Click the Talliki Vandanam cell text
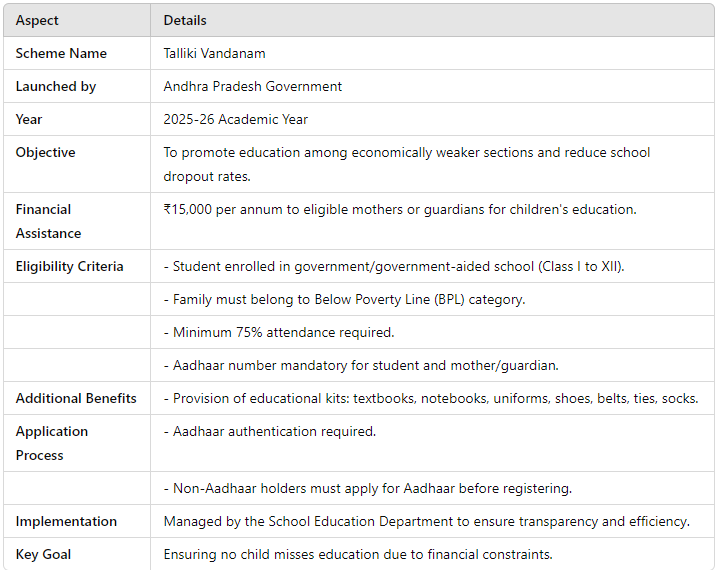Screen dimensions: 715x572 pyautogui.click(x=214, y=53)
